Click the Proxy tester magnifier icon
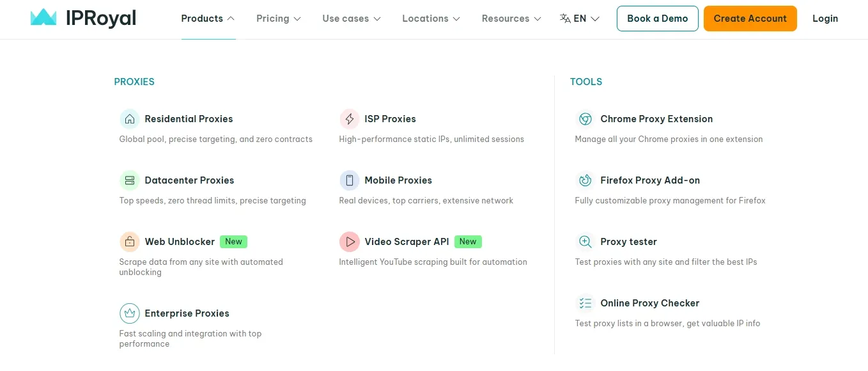 point(585,242)
